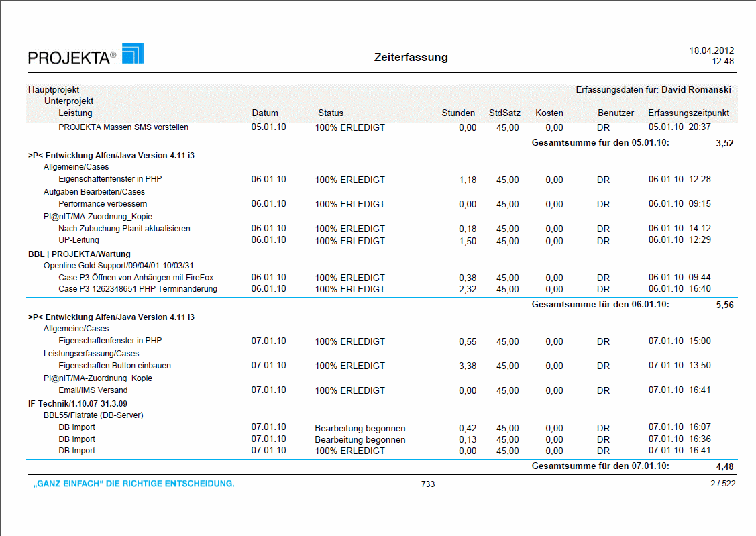Viewport: 756px width, 536px height.
Task: Select the Eigenschaften Button einbauen entry
Action: tap(115, 366)
